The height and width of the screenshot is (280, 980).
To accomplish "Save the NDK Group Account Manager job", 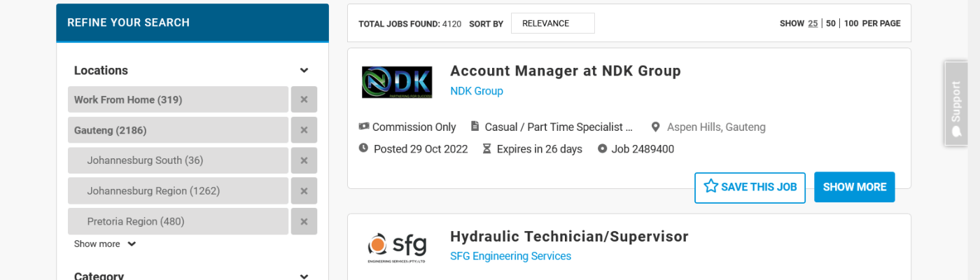I will tap(750, 187).
